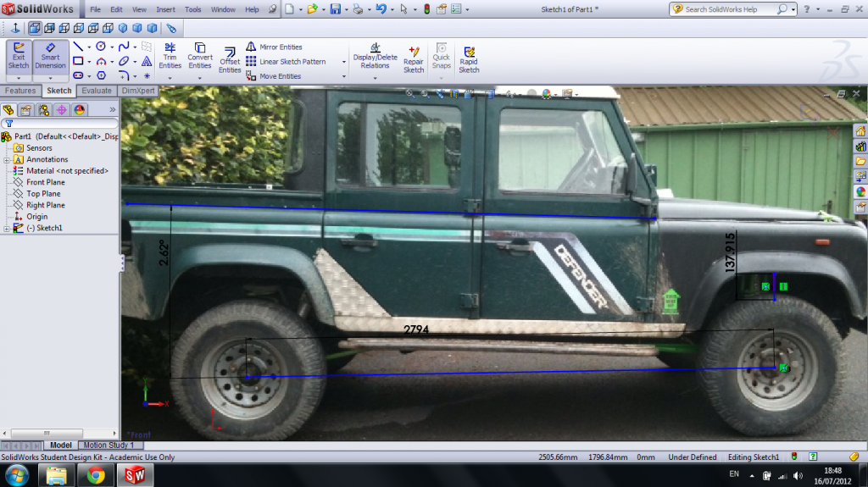
Task: Open the PropertyManager tab
Action: pos(26,109)
